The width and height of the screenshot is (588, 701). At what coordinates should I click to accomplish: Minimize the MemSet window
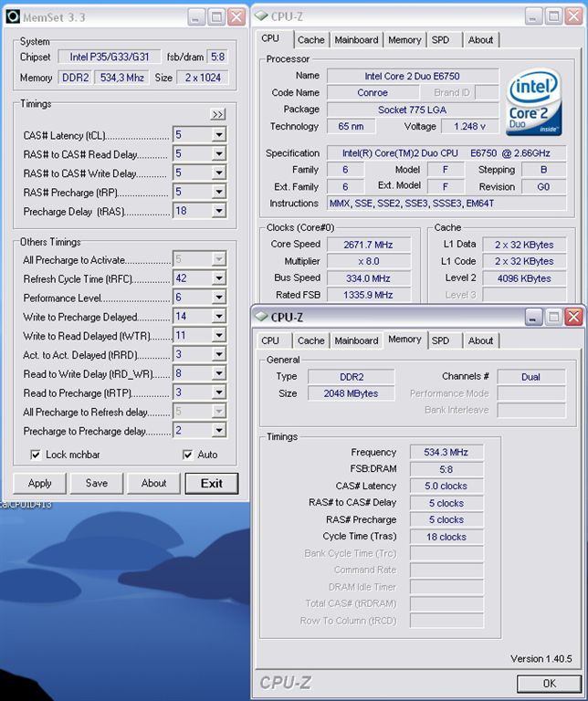point(196,17)
